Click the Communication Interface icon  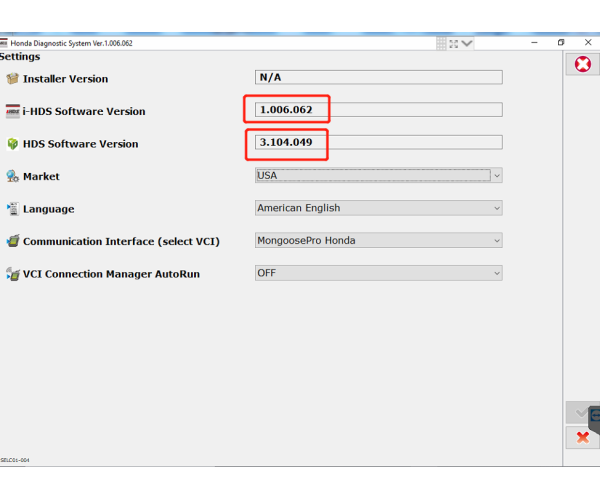click(x=12, y=241)
